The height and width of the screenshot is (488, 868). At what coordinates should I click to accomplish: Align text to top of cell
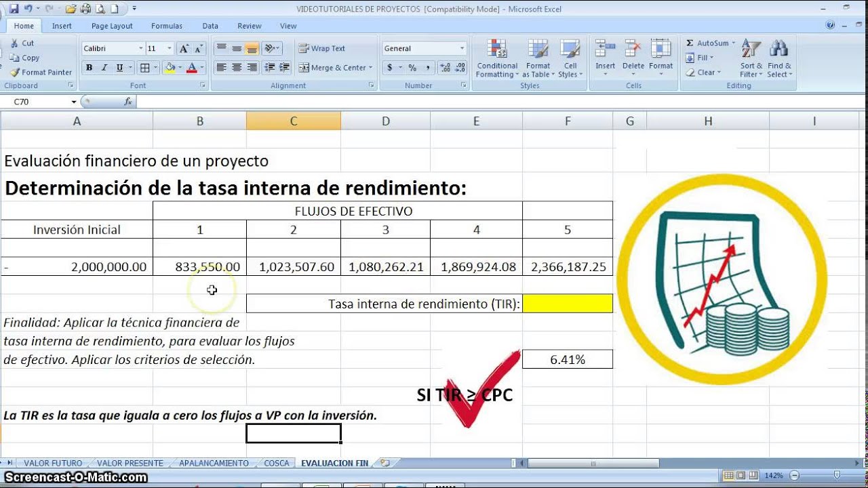pyautogui.click(x=221, y=48)
